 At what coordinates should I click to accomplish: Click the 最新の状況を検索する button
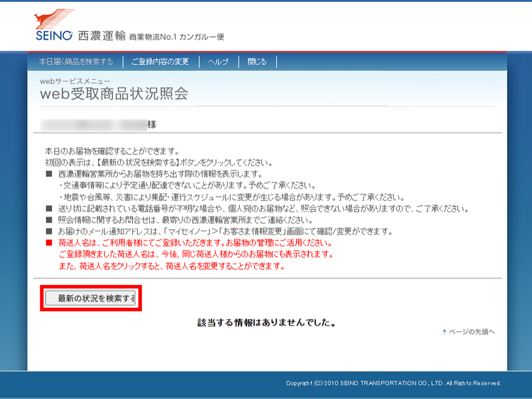point(90,298)
